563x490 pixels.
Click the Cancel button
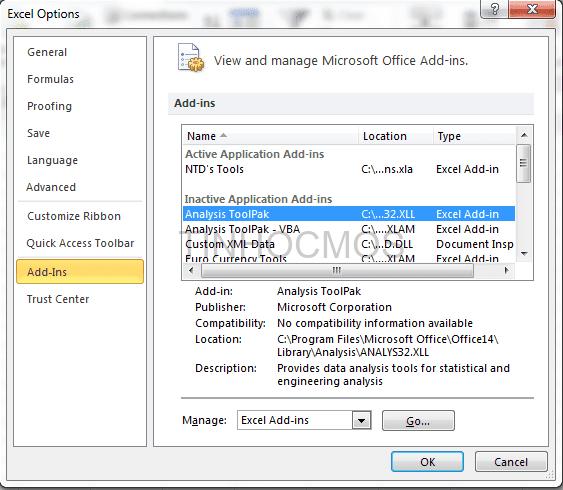pos(511,462)
